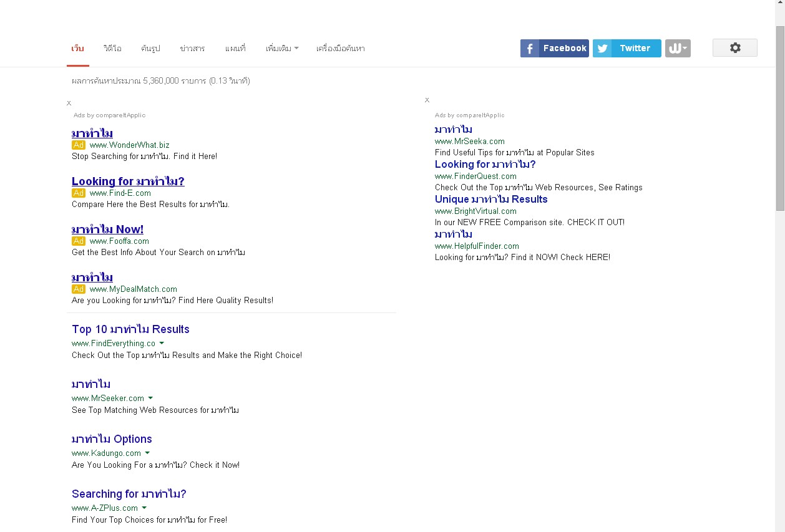Open the แผนที่ tab
This screenshot has height=532, width=785.
click(x=235, y=48)
